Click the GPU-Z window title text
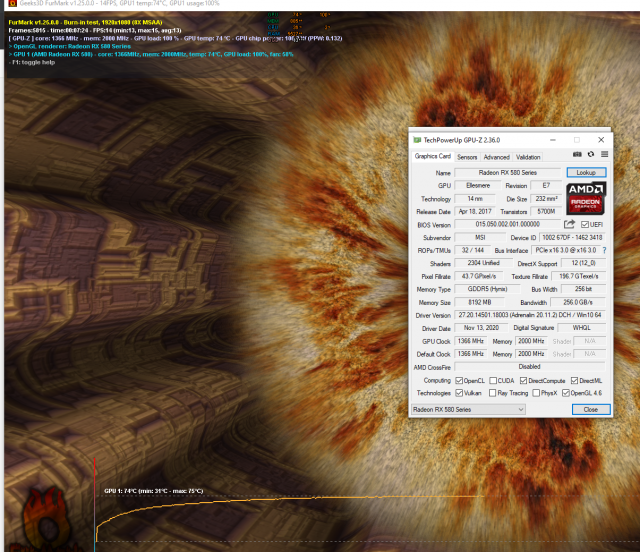This screenshot has height=552, width=640. pyautogui.click(x=462, y=140)
